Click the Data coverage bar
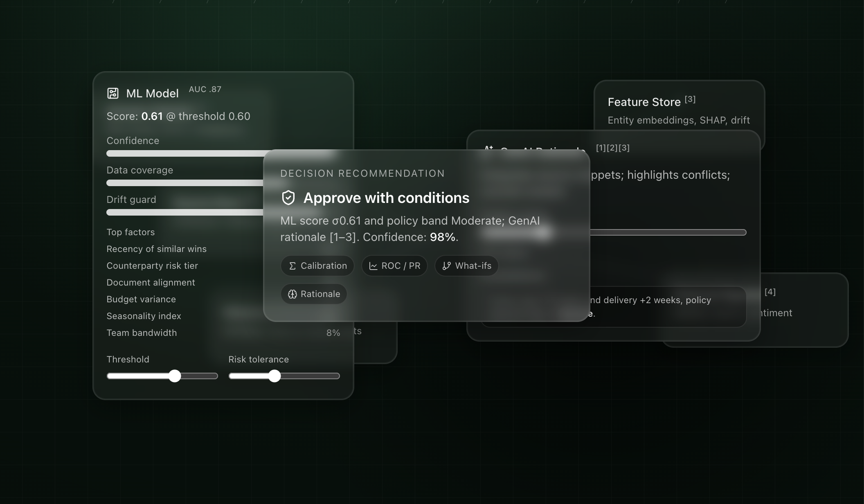Image resolution: width=864 pixels, height=504 pixels. coord(184,183)
